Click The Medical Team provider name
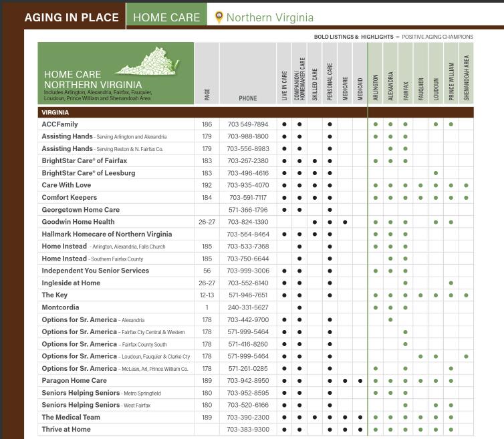 (71, 417)
